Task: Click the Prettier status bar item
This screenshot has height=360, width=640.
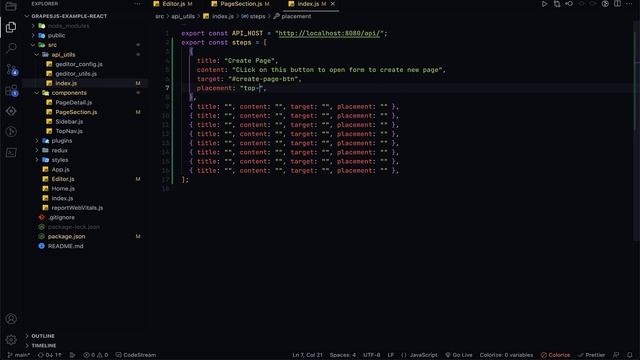Action: click(x=591, y=355)
